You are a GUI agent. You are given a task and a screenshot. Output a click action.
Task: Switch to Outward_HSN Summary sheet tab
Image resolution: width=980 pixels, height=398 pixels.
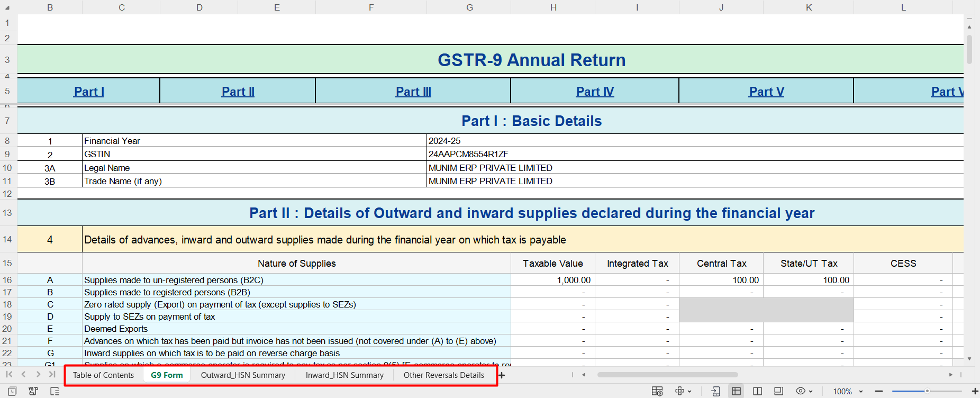pyautogui.click(x=243, y=375)
